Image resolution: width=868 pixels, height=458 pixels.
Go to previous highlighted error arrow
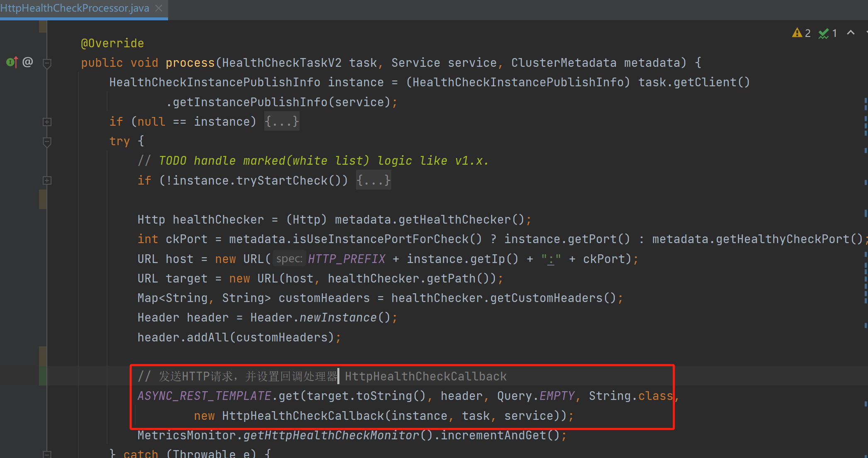tap(851, 33)
